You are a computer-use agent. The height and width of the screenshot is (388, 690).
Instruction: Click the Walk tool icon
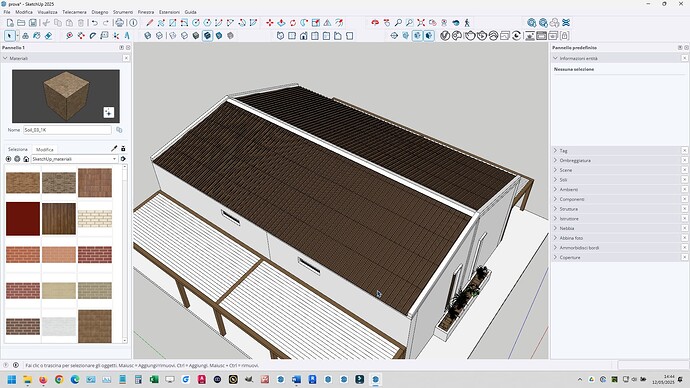tap(467, 23)
